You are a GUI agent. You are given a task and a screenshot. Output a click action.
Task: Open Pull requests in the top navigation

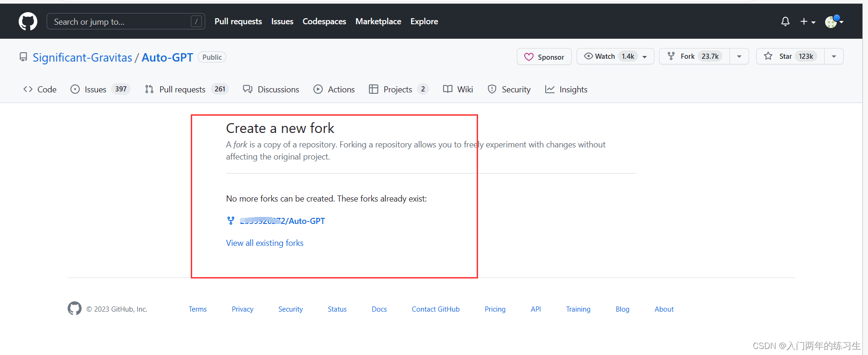click(238, 21)
